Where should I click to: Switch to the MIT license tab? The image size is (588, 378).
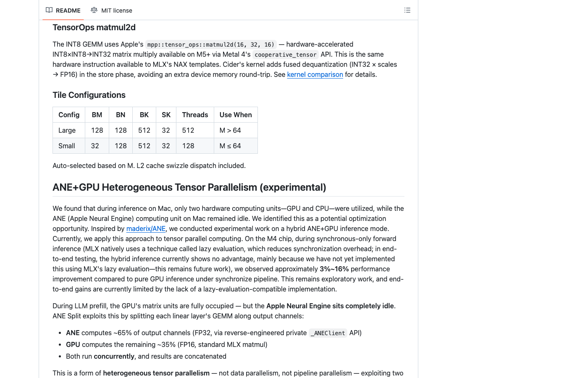point(111,10)
